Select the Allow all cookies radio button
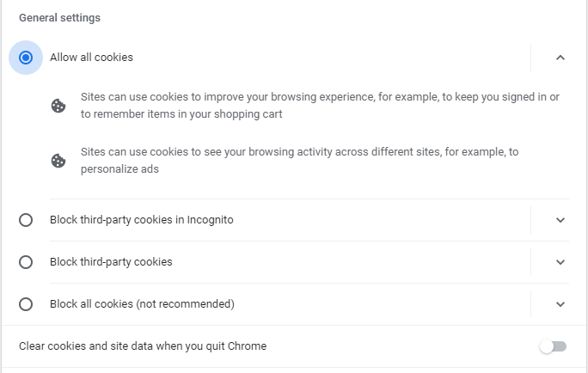 (x=26, y=58)
